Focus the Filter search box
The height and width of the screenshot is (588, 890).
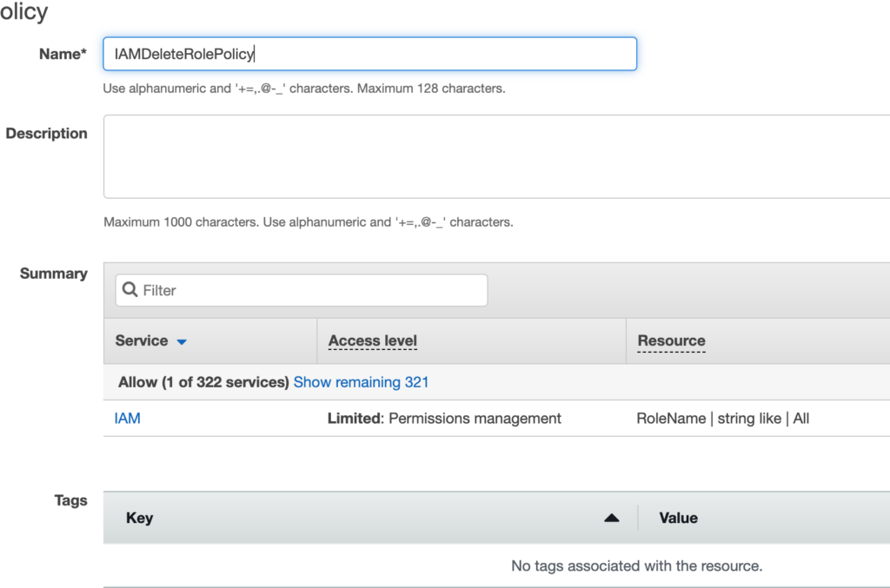[x=313, y=290]
